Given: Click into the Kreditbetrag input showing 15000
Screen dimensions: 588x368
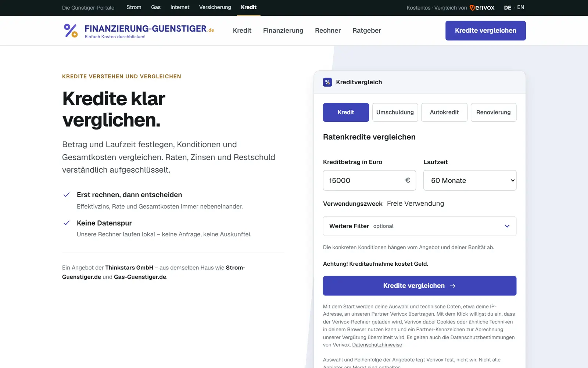Looking at the screenshot, I should 369,180.
